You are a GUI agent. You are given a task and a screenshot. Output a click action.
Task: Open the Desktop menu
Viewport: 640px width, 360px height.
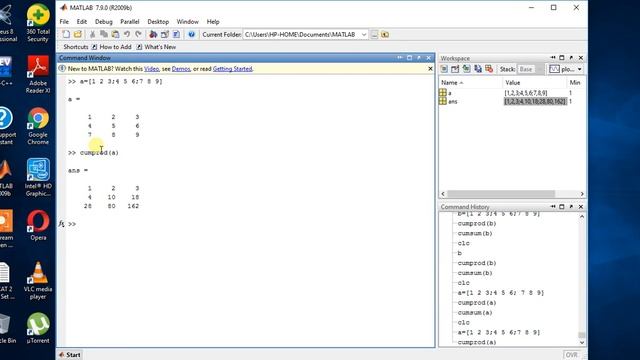[158, 22]
